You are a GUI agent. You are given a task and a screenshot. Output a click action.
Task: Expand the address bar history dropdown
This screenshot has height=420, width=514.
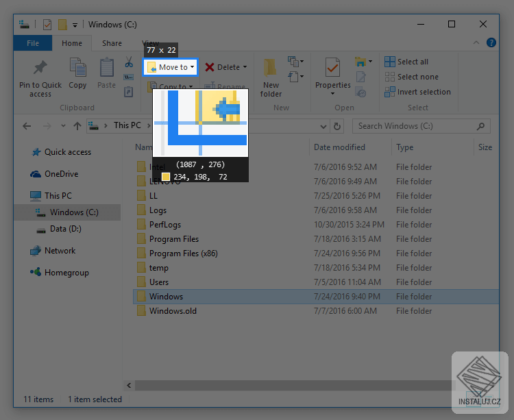tap(323, 126)
